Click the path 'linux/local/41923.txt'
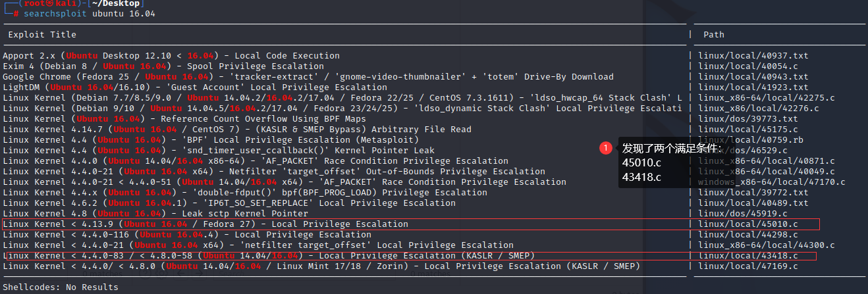 coord(753,87)
